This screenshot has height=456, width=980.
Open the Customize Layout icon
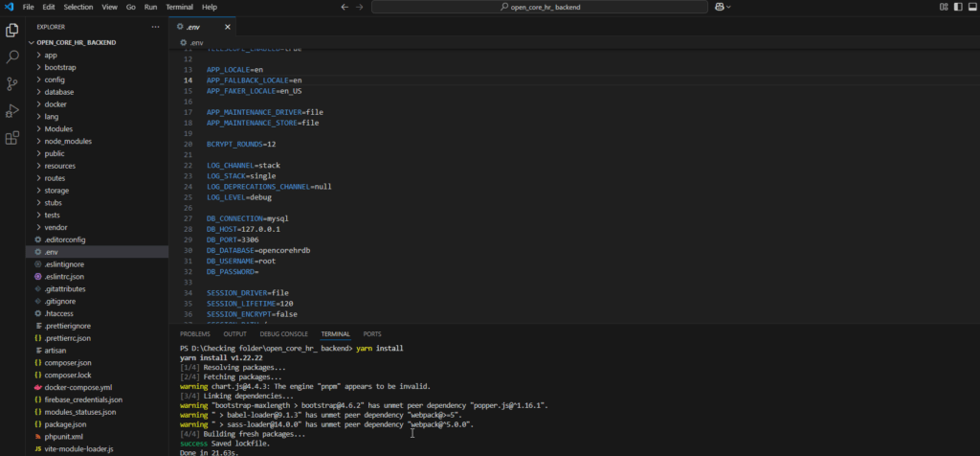(x=944, y=7)
